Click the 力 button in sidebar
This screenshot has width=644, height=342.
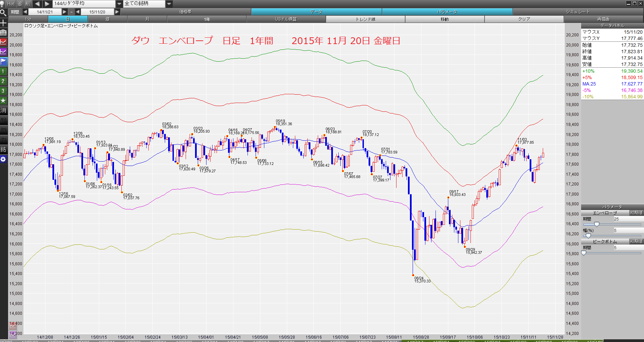coord(3,140)
